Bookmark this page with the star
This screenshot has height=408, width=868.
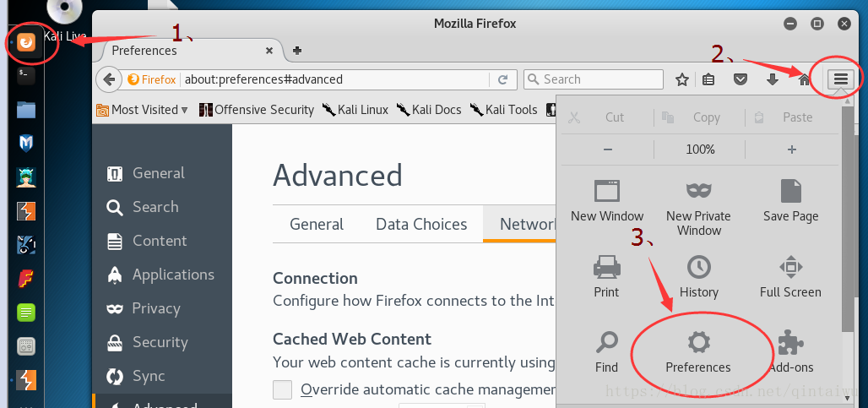pos(682,79)
